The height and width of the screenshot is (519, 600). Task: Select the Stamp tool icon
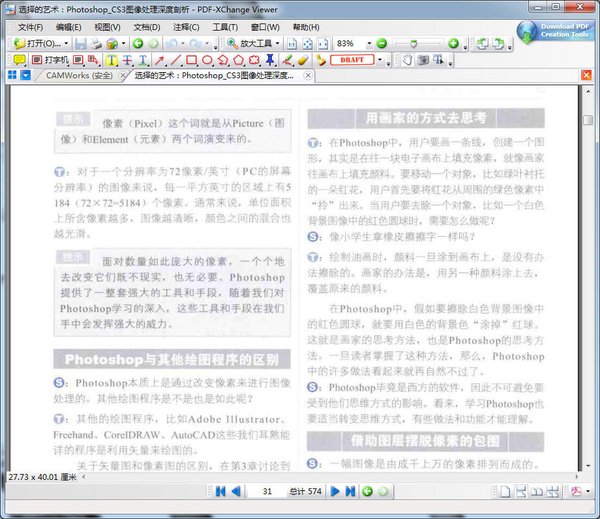tap(321, 60)
